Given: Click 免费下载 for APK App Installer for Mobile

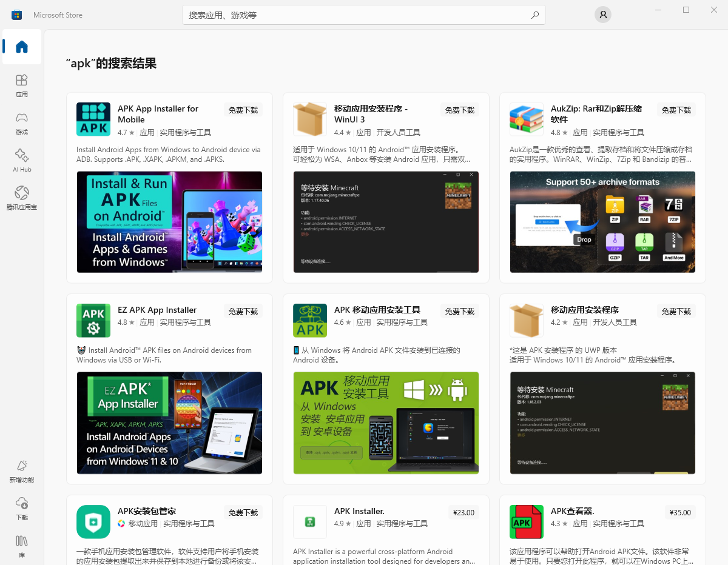Looking at the screenshot, I should click(x=243, y=110).
